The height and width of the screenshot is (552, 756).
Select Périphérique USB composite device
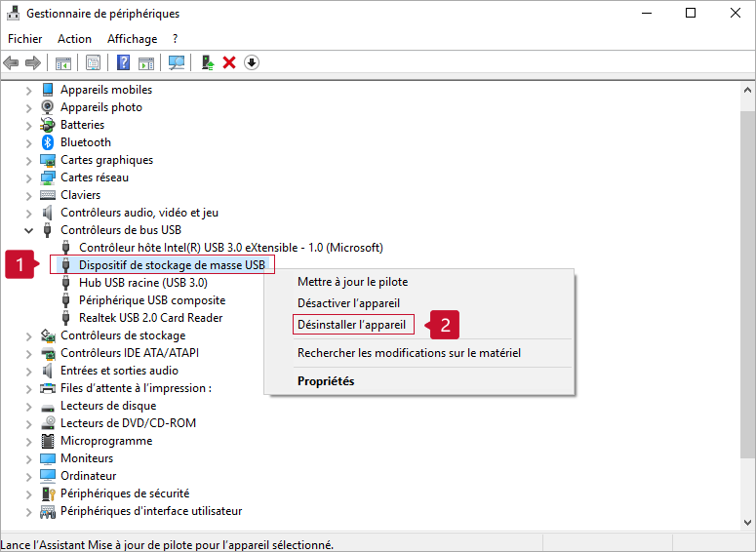pyautogui.click(x=151, y=300)
